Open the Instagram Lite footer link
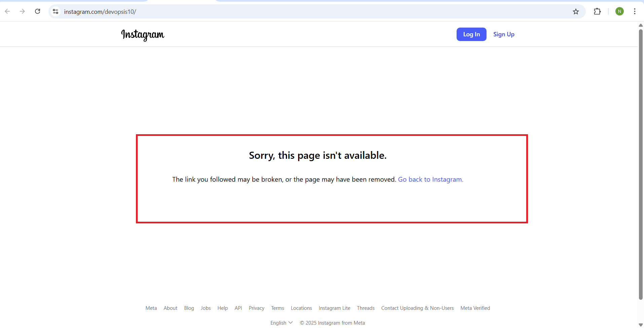 click(334, 308)
